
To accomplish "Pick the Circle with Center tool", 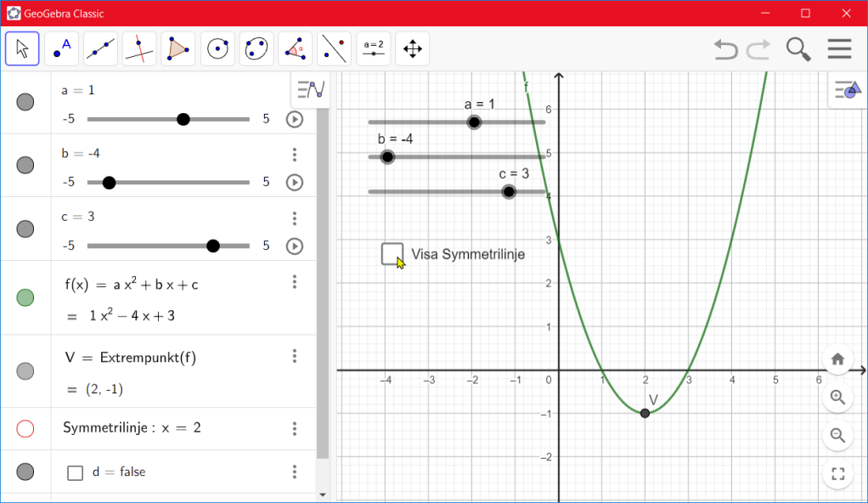I will [x=217, y=48].
